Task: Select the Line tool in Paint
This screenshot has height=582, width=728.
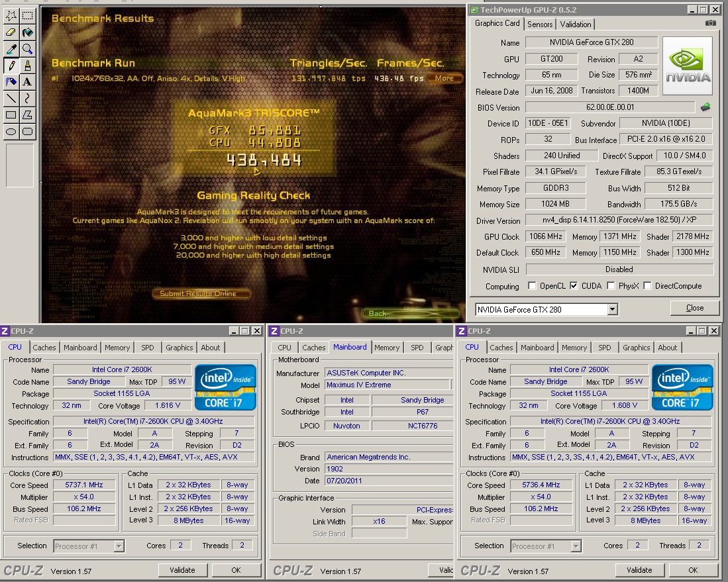Action: pos(11,99)
